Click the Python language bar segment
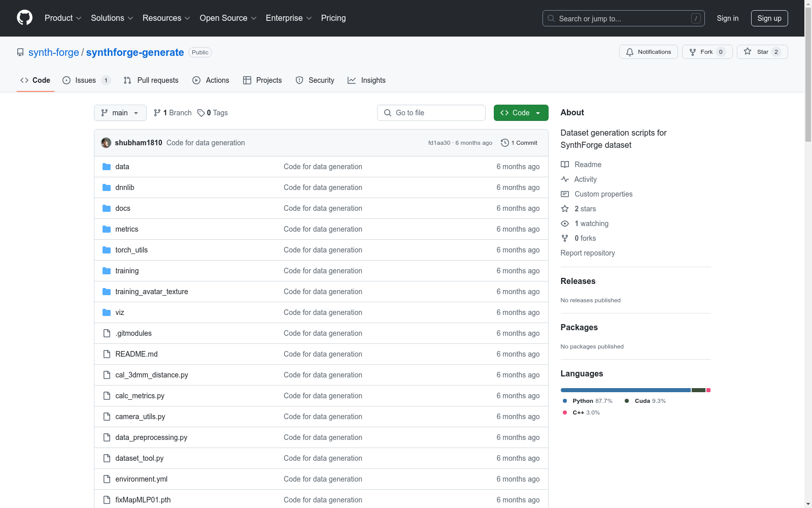The width and height of the screenshot is (812, 508). pos(625,390)
